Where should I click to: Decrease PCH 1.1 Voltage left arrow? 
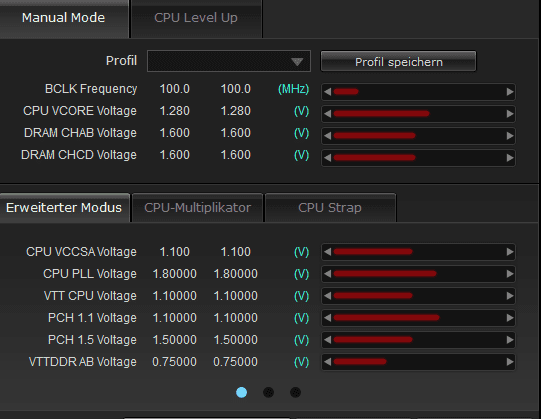(327, 318)
